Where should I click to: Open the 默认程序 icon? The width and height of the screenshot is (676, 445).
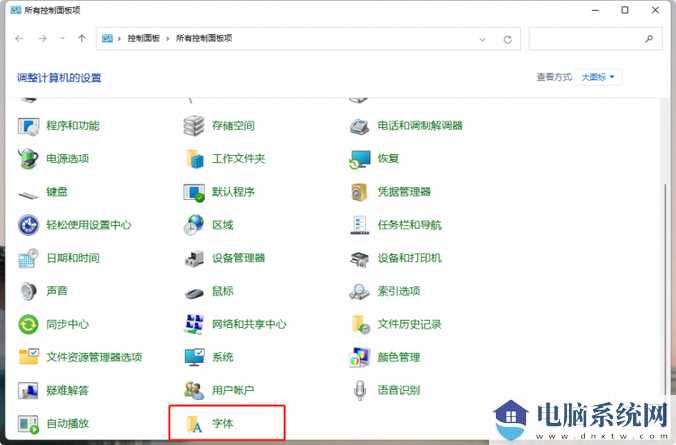click(194, 192)
